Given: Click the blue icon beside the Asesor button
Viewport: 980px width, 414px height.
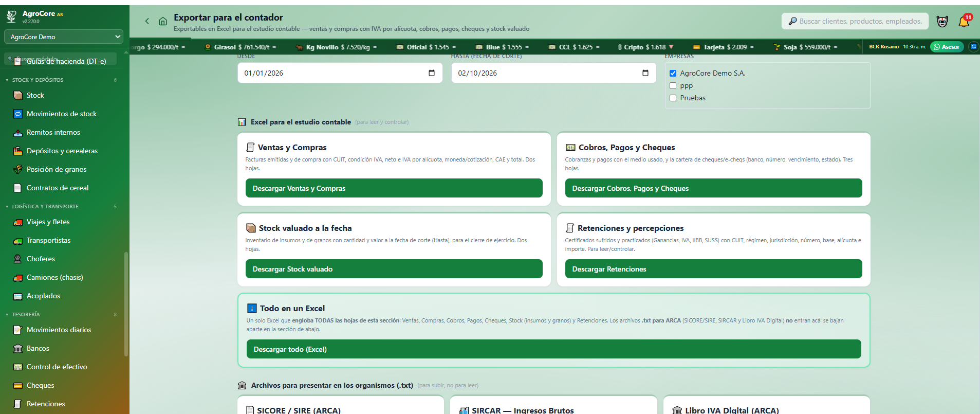Looking at the screenshot, I should tap(973, 47).
